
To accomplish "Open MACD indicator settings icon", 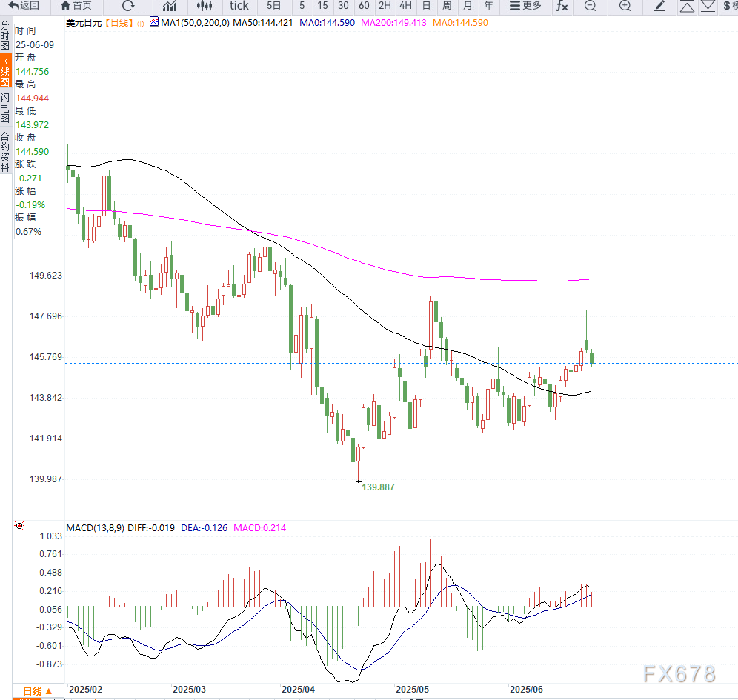I will 19,527.
